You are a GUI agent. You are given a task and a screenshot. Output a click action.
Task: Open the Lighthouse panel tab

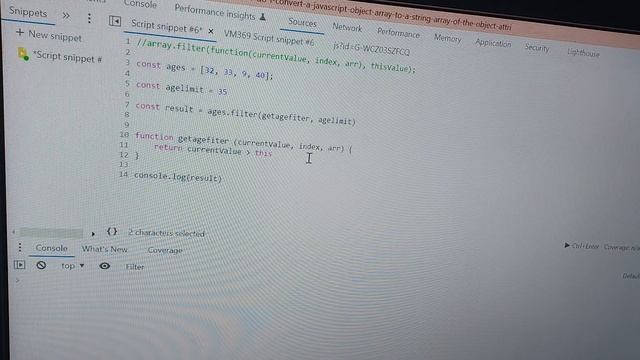(583, 53)
